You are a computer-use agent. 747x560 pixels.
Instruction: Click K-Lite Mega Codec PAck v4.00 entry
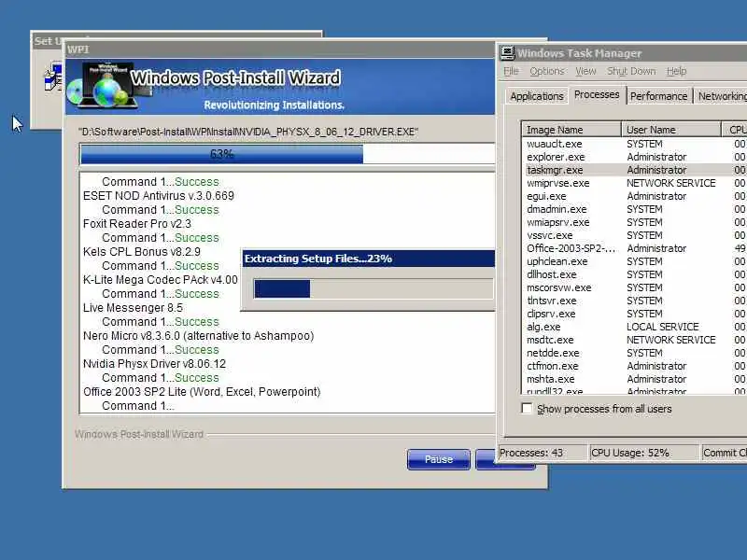pyautogui.click(x=160, y=279)
